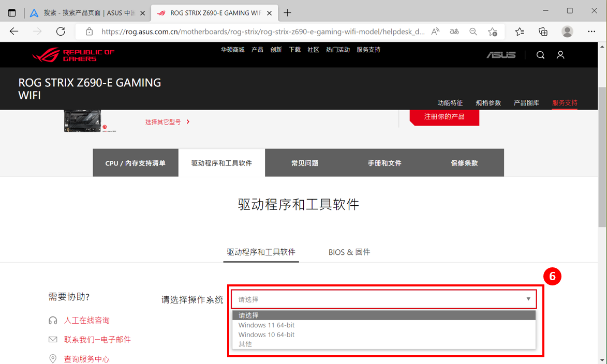Open the 产品 menu item
Image resolution: width=607 pixels, height=364 pixels.
tap(257, 50)
